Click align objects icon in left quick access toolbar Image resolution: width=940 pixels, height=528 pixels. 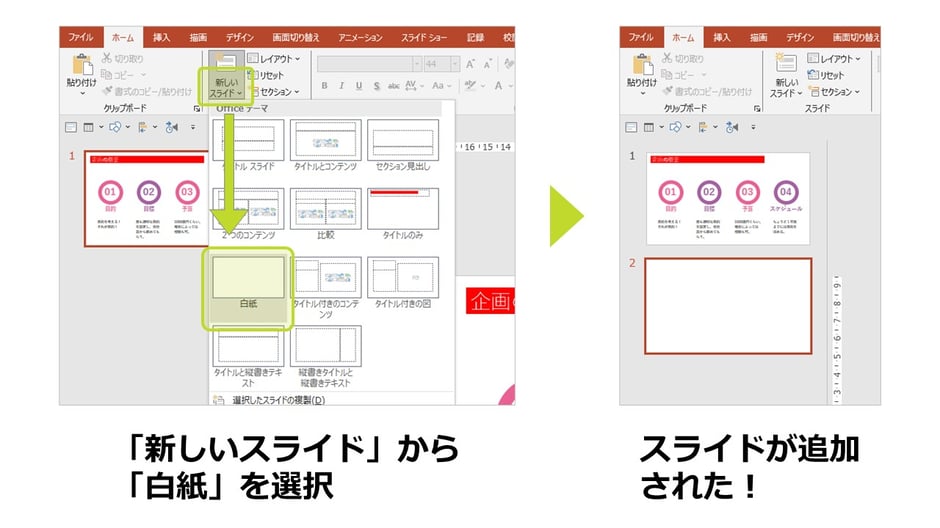(142, 127)
